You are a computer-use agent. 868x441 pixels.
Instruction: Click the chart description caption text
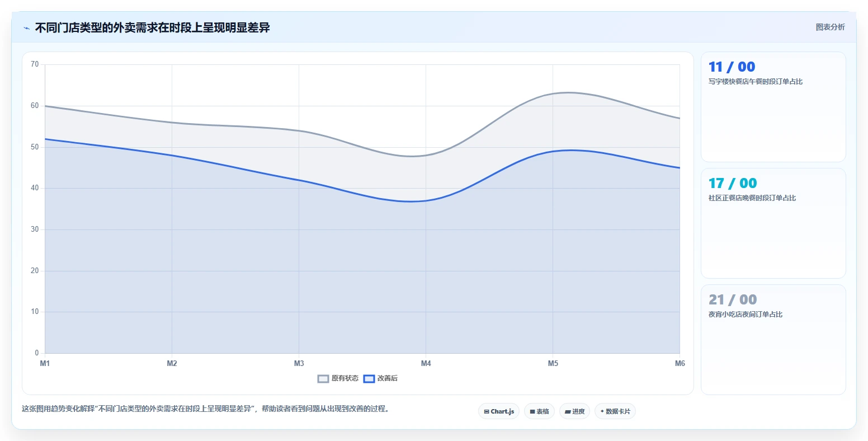[205, 409]
